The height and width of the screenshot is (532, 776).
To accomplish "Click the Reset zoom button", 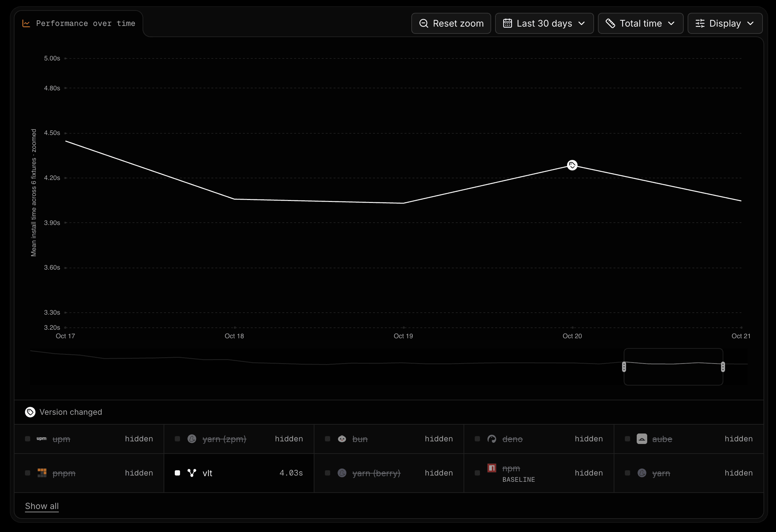I will pos(451,23).
